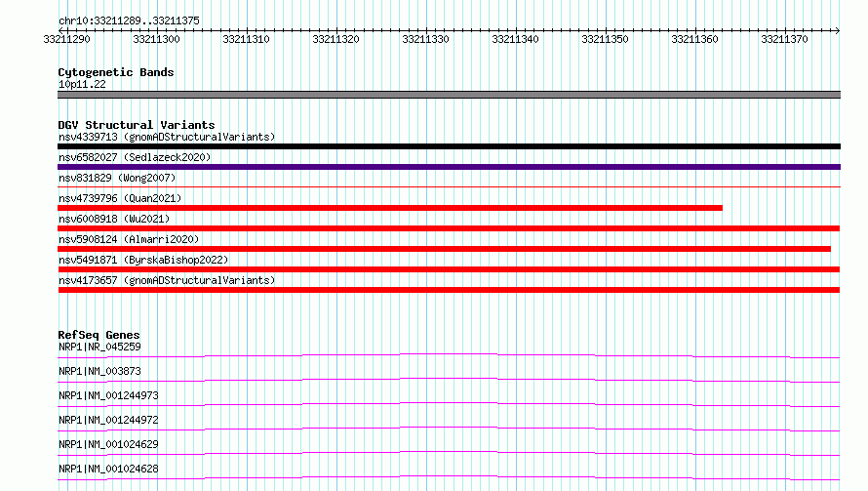Click the purple nsv6582027 variant bar
Screen dimensions: 868x491
click(449, 167)
